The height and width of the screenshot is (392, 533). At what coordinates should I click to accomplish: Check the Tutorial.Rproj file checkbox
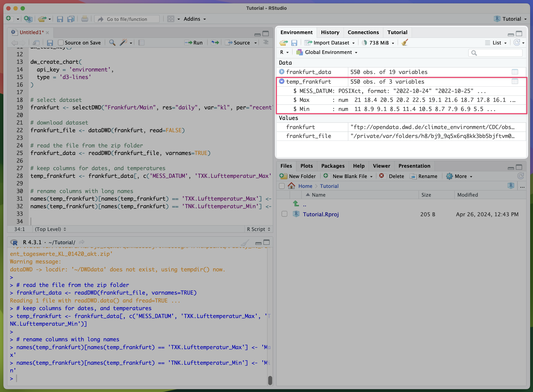click(x=284, y=214)
